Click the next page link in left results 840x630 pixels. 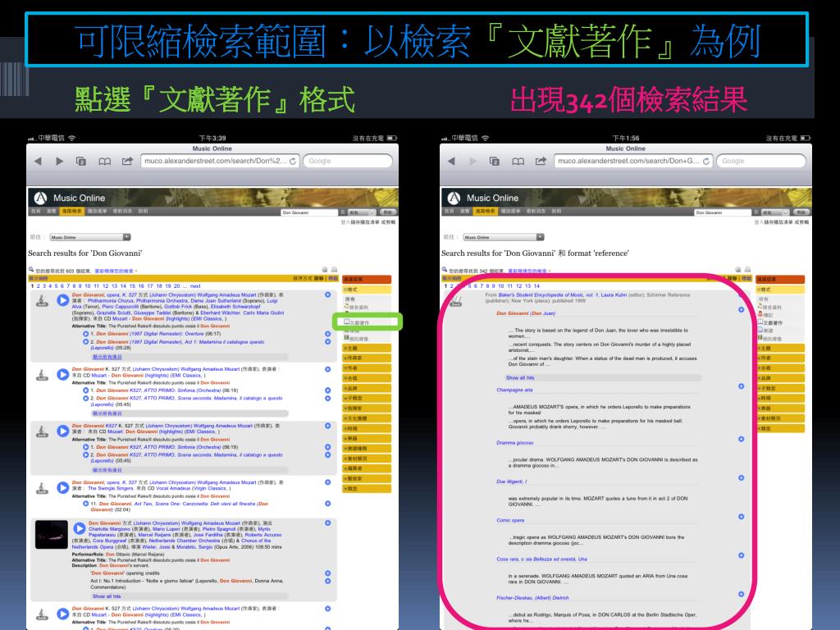195,286
